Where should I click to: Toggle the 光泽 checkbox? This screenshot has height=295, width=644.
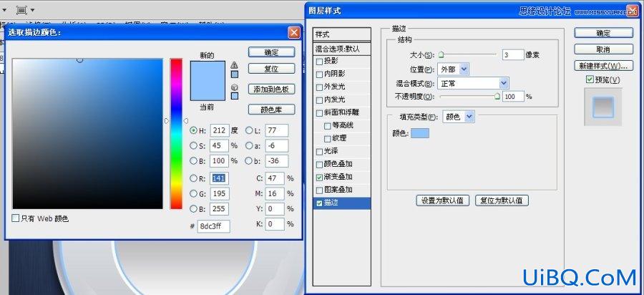320,152
